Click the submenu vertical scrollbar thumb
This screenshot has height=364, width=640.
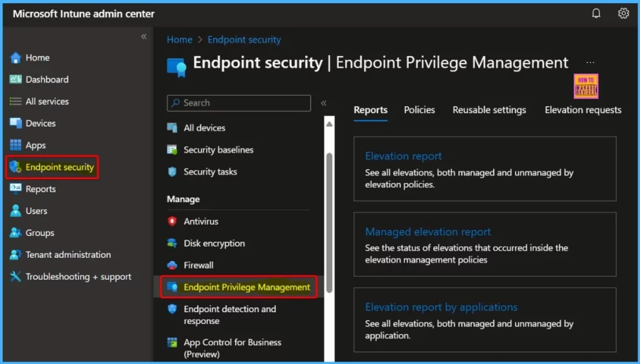[x=329, y=222]
